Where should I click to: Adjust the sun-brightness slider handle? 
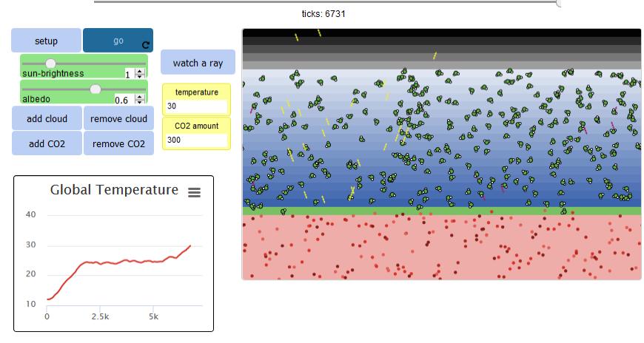click(x=50, y=63)
